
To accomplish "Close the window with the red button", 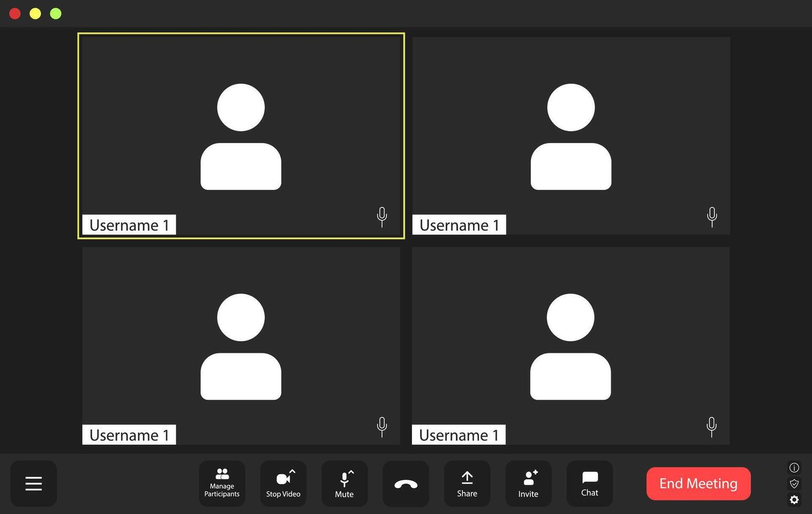I will click(x=15, y=14).
